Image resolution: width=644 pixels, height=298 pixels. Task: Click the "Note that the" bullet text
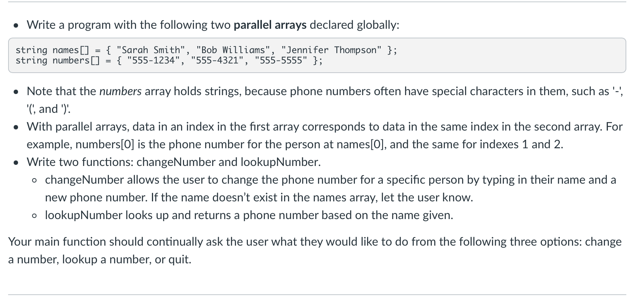pos(325,100)
